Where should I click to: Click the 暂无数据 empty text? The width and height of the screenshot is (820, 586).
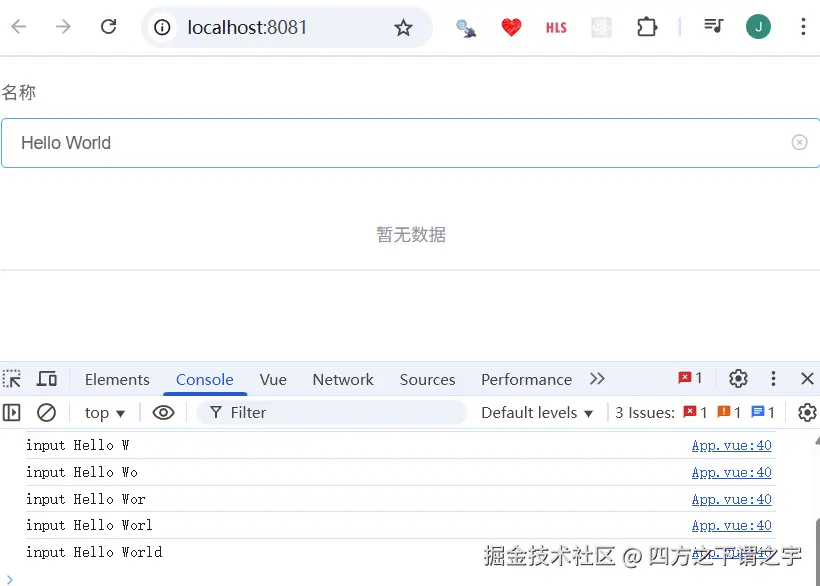pos(411,234)
